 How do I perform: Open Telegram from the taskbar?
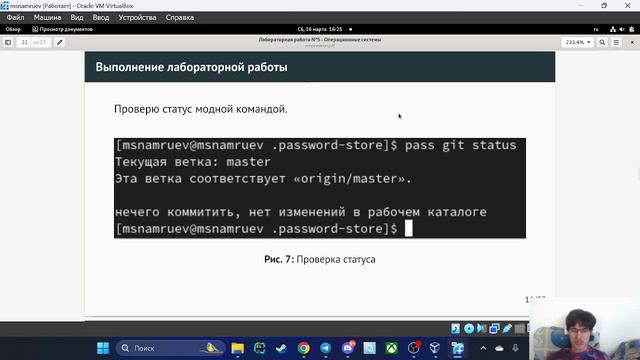pyautogui.click(x=326, y=348)
